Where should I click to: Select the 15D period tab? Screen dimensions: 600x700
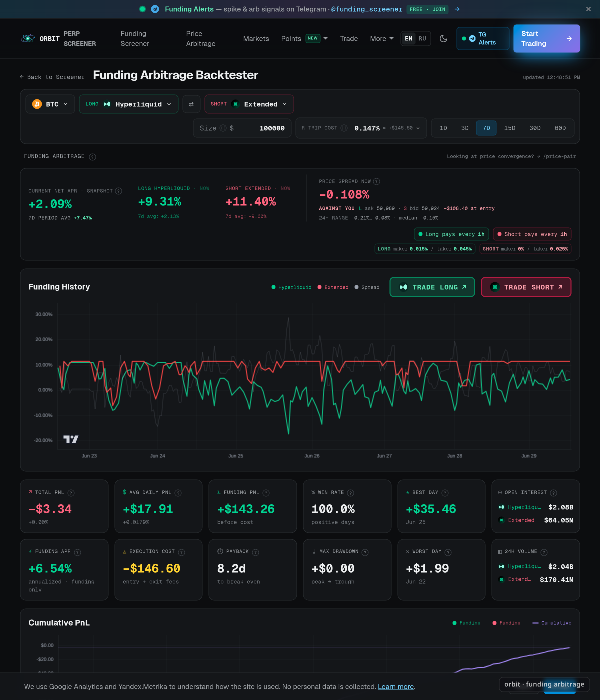[x=509, y=128]
